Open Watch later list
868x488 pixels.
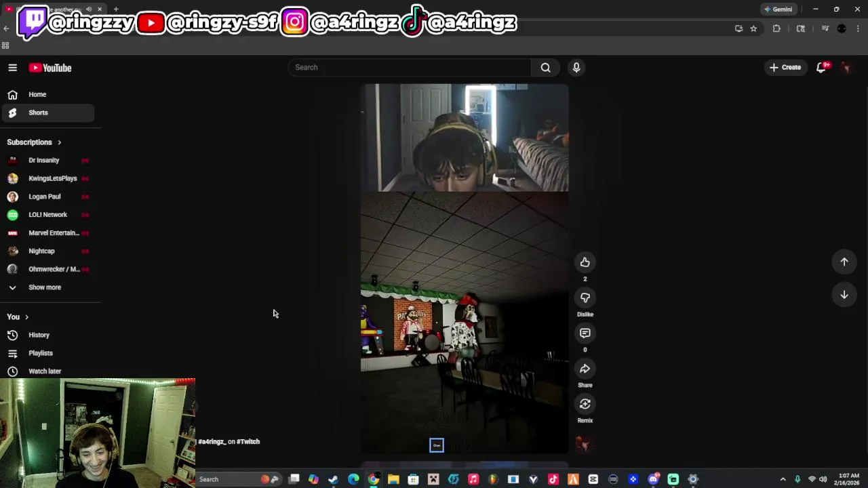tap(47, 371)
